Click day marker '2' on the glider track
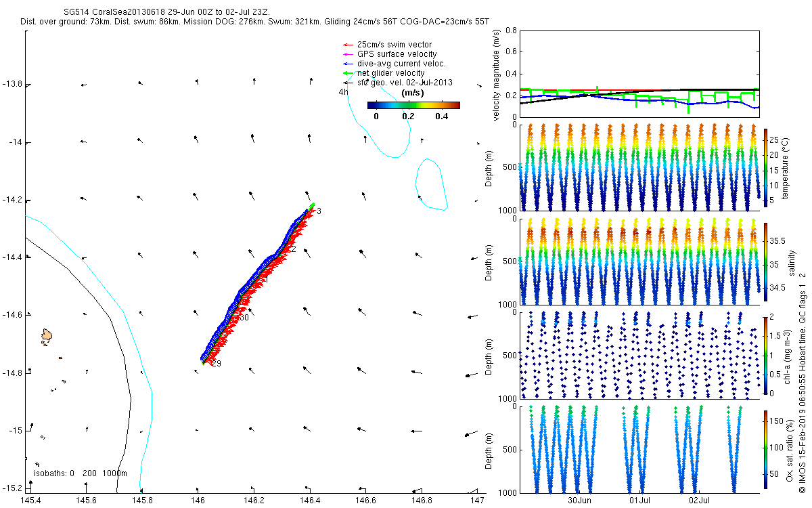 click(294, 249)
